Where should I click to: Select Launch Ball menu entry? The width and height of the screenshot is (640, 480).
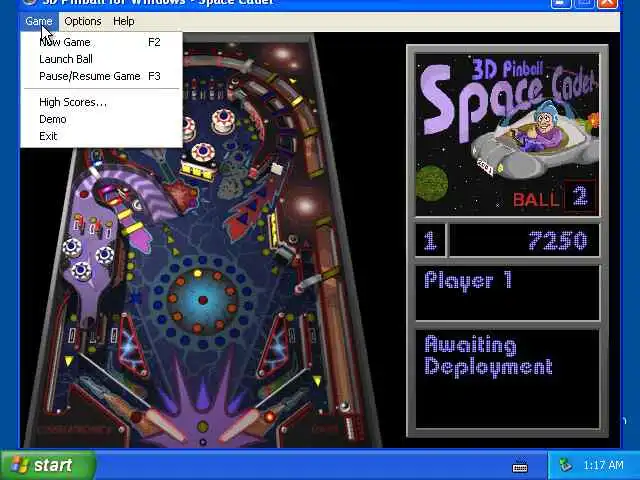[100, 59]
